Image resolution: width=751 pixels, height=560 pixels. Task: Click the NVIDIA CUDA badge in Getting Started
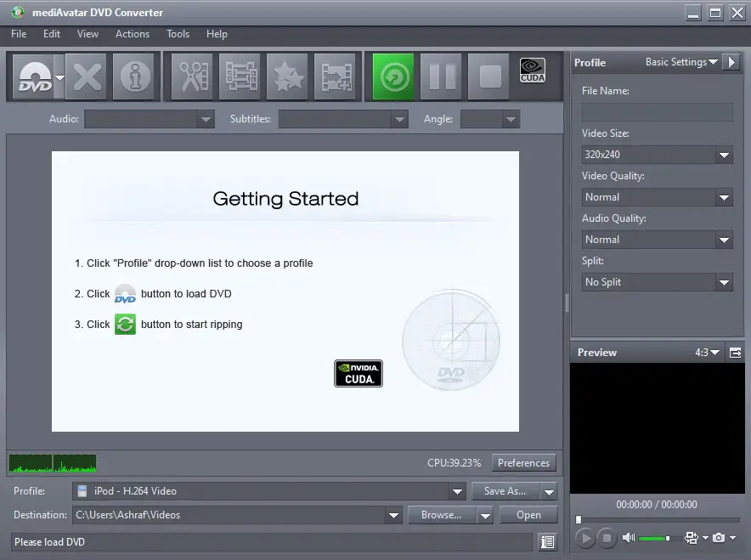point(359,373)
